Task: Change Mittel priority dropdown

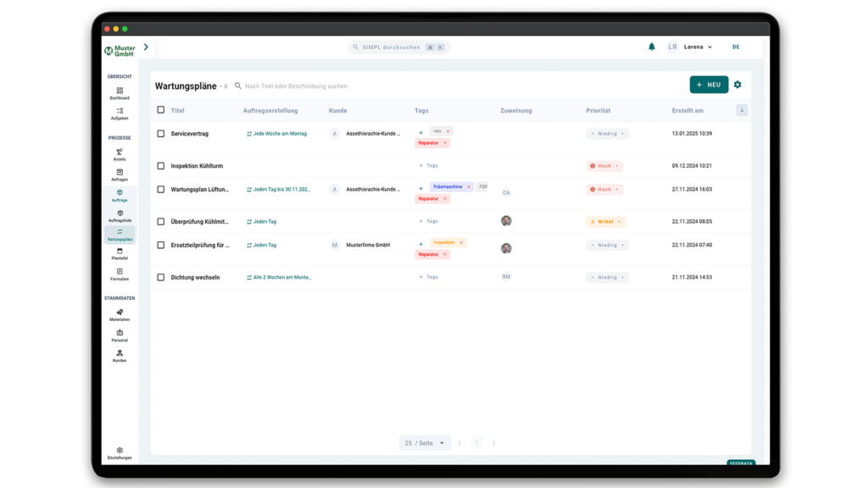Action: pos(606,222)
